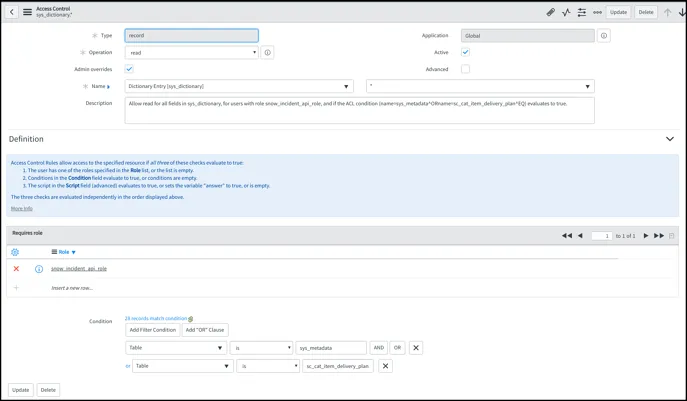Open the activity stream icon

566,12
